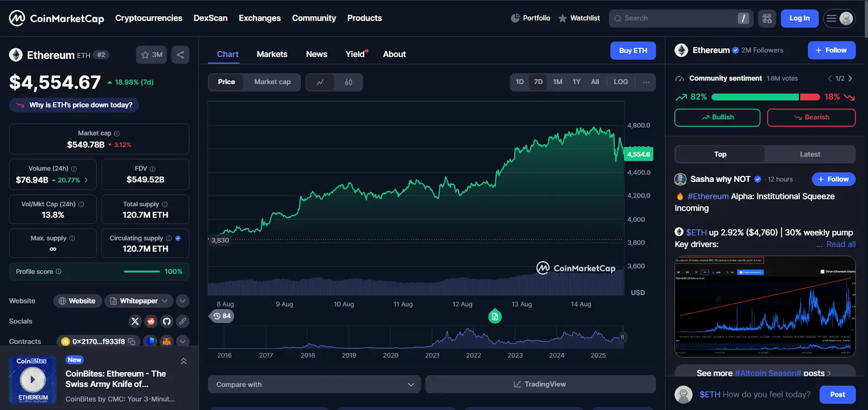Open the Compare with dropdown
868x410 pixels.
pyautogui.click(x=315, y=384)
